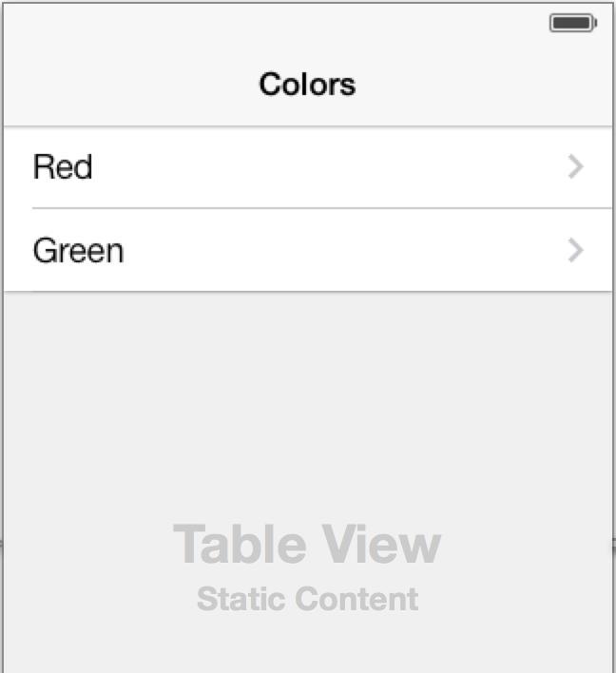Click the left edge handle beside Table View
616x673 pixels.
coord(1,544)
